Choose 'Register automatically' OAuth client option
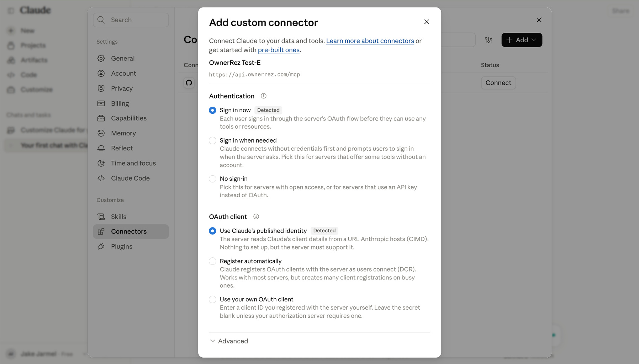The width and height of the screenshot is (639, 364). 212,261
